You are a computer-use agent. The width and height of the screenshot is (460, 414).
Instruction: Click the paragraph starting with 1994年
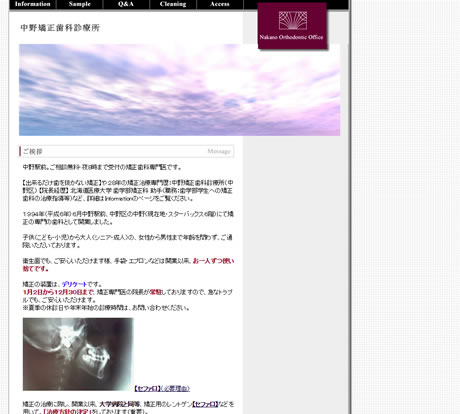click(x=128, y=218)
